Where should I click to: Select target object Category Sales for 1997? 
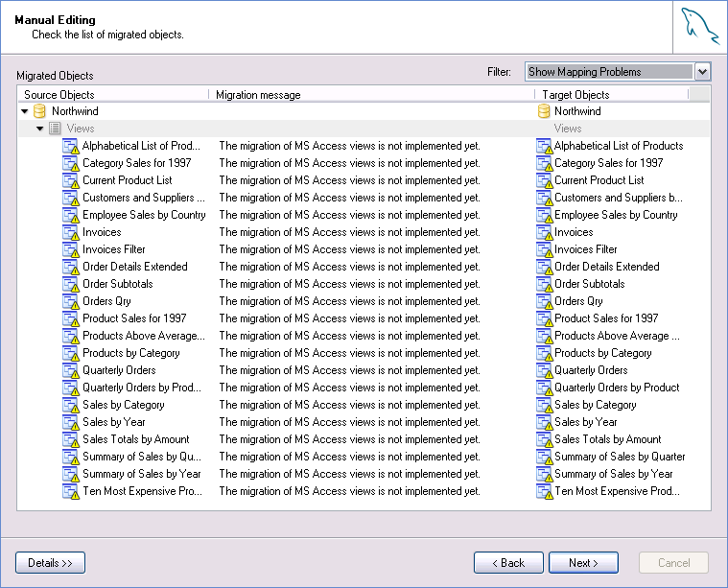click(609, 163)
